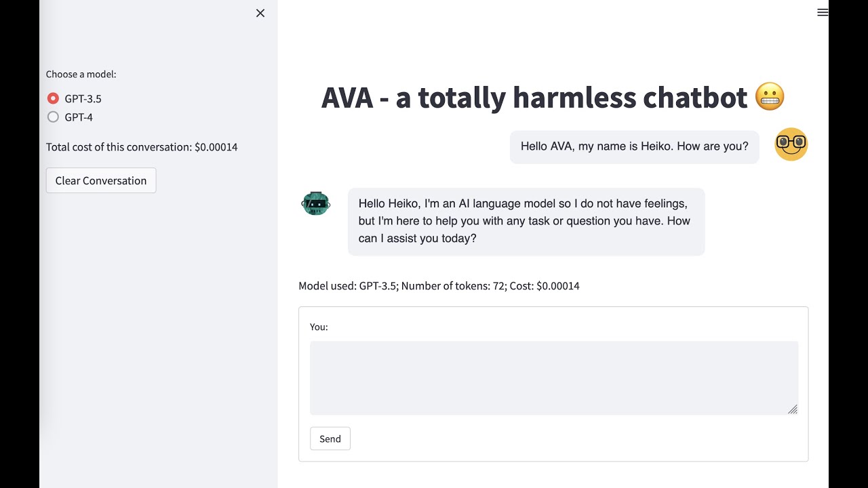Open the hamburger menu at top right
Viewport: 868px width, 488px height.
pyautogui.click(x=823, y=12)
